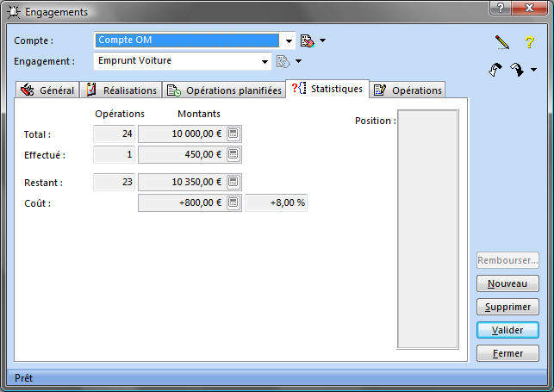This screenshot has width=554, height=392.
Task: Open arrow menu next to Compte icon
Action: 323,40
